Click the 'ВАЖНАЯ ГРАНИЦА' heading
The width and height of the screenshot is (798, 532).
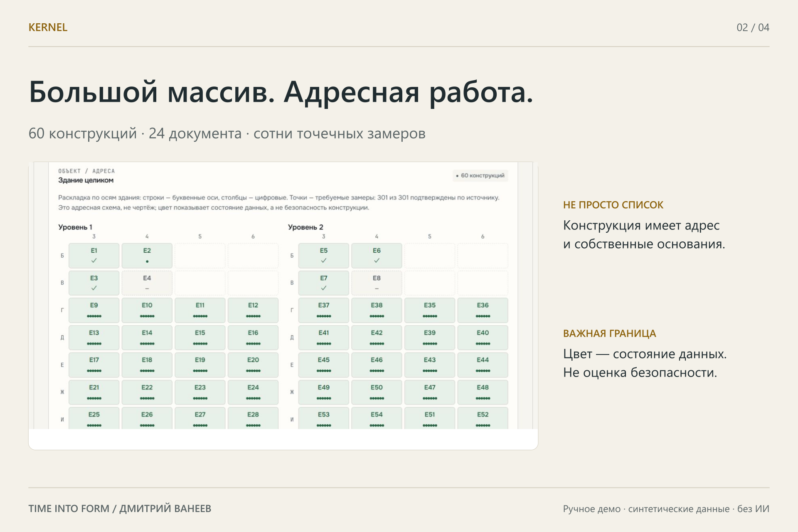(x=609, y=333)
